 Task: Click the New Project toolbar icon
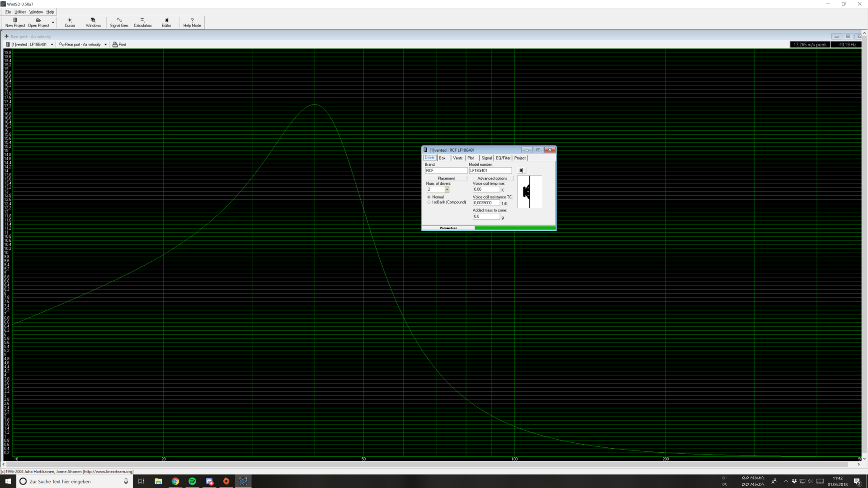click(15, 22)
